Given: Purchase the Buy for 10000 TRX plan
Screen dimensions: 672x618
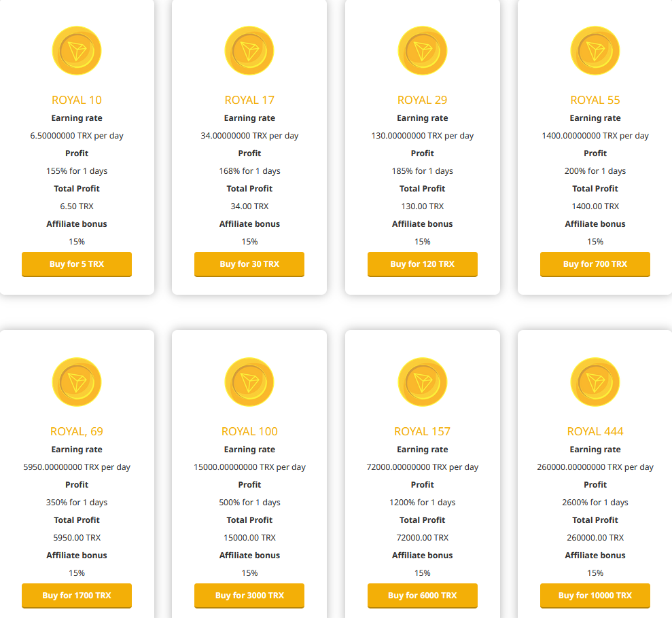Looking at the screenshot, I should 595,596.
